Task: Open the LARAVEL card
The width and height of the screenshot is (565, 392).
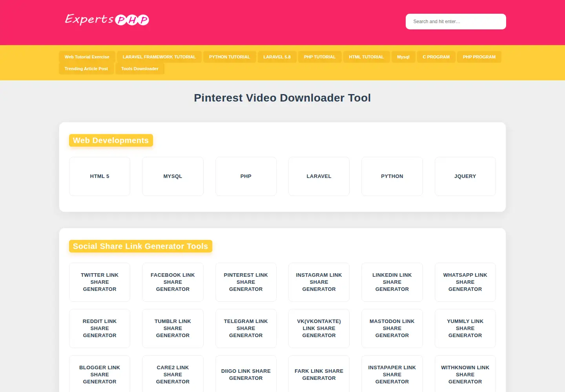Action: [x=319, y=176]
